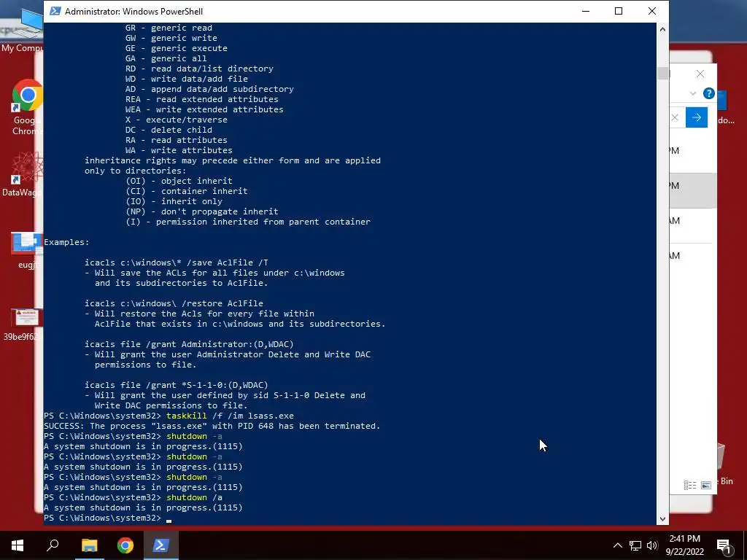This screenshot has height=560, width=747.
Task: Click the help icon in background window
Action: tap(708, 93)
